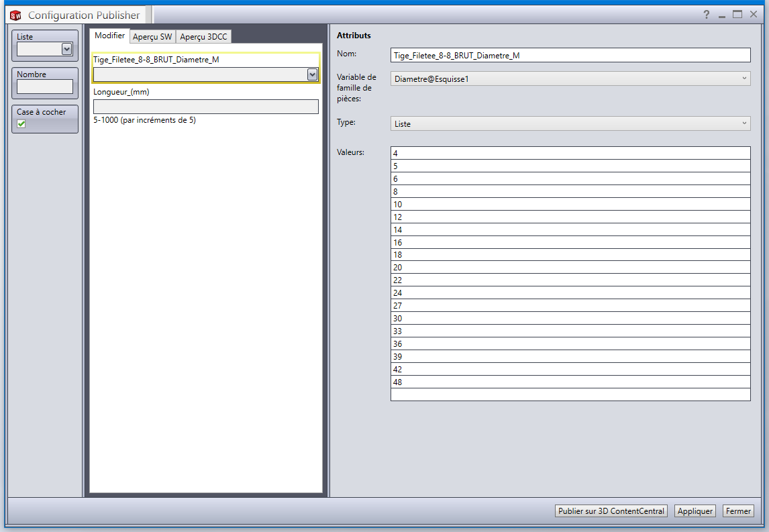Maximize the Configuration Publisher window
This screenshot has width=769, height=532.
(x=737, y=15)
